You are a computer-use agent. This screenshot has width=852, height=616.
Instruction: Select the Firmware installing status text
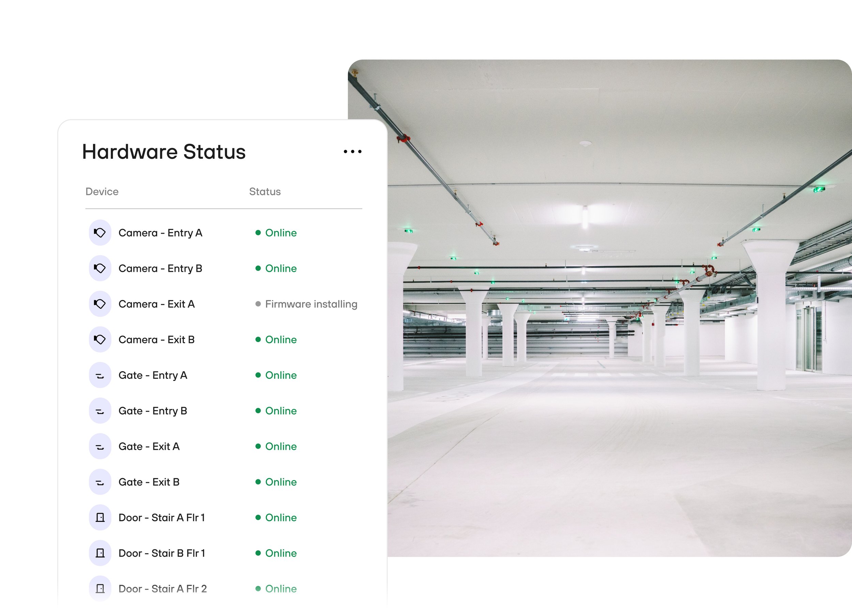coord(311,304)
